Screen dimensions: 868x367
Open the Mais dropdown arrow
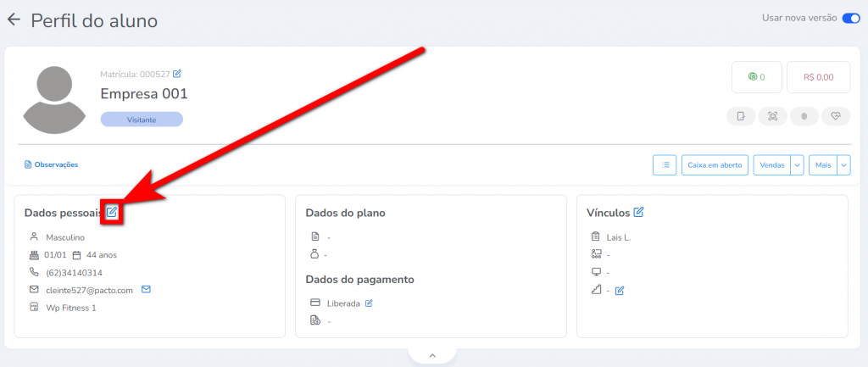tap(843, 165)
